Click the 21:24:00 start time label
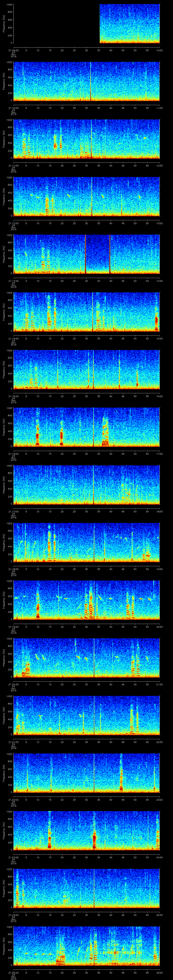Viewport: 173px width, 980px height. [x=13, y=915]
